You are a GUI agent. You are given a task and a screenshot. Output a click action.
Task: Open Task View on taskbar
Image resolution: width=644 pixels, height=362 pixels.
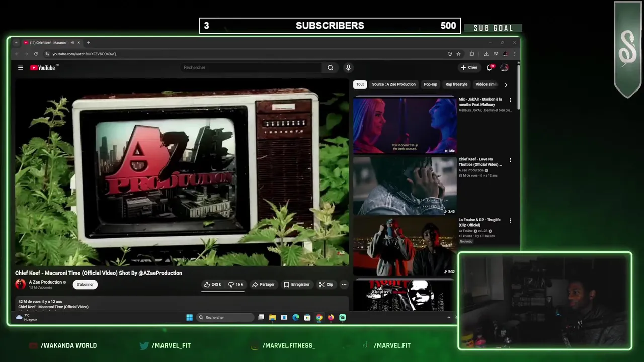pos(261,317)
